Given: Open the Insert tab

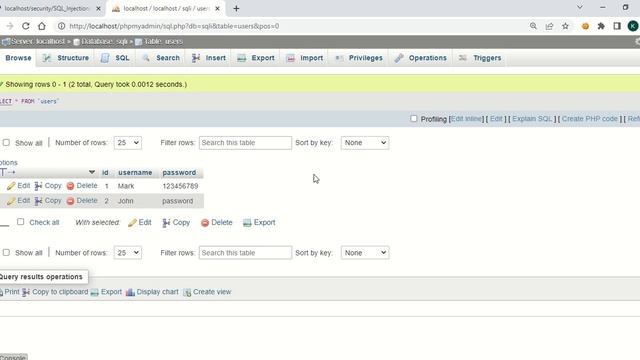Looking at the screenshot, I should coord(209,58).
